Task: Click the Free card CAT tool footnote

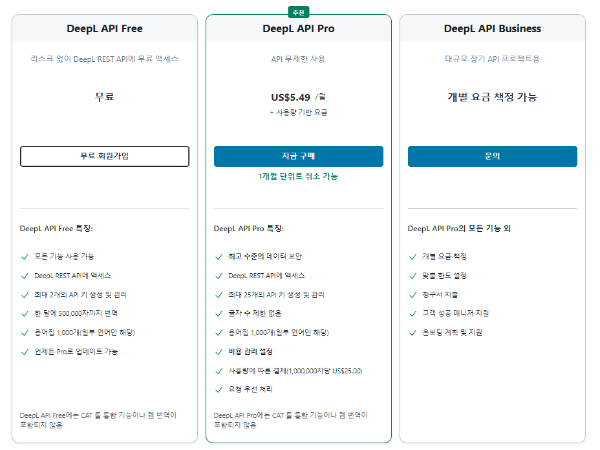Action: tap(98, 420)
